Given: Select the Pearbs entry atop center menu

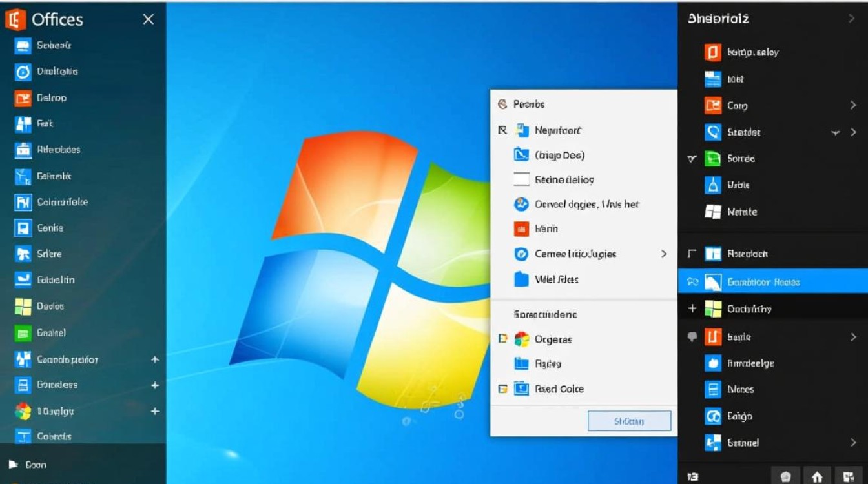Looking at the screenshot, I should [x=529, y=104].
